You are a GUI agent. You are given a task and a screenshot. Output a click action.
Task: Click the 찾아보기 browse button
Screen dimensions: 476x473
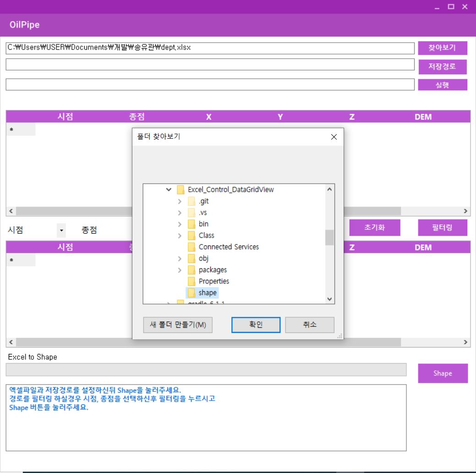[x=442, y=48]
